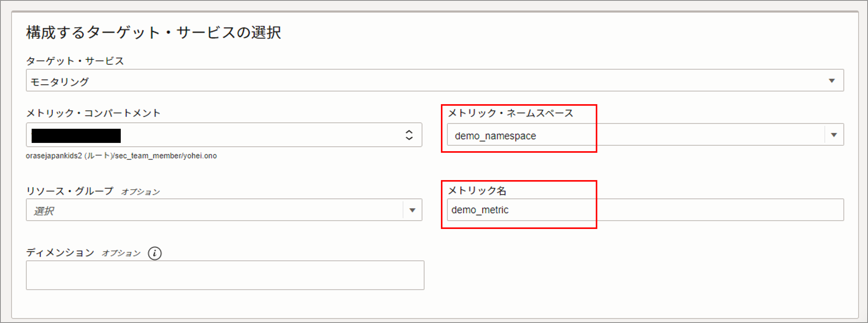Viewport: 868px width, 323px height.
Task: Expand the demo_namespace dropdown arrow
Action: click(x=834, y=135)
